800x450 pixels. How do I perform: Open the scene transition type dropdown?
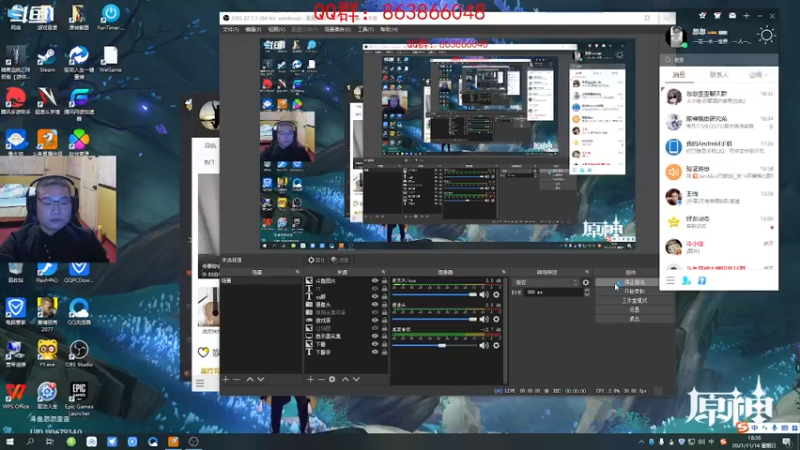[x=546, y=282]
